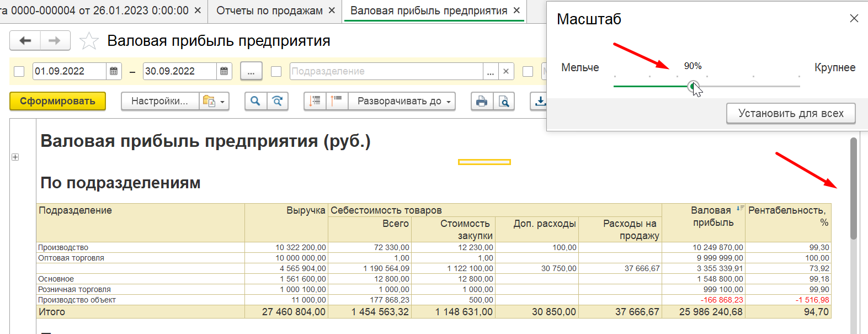Click the report vertical scrollbar

point(853,188)
